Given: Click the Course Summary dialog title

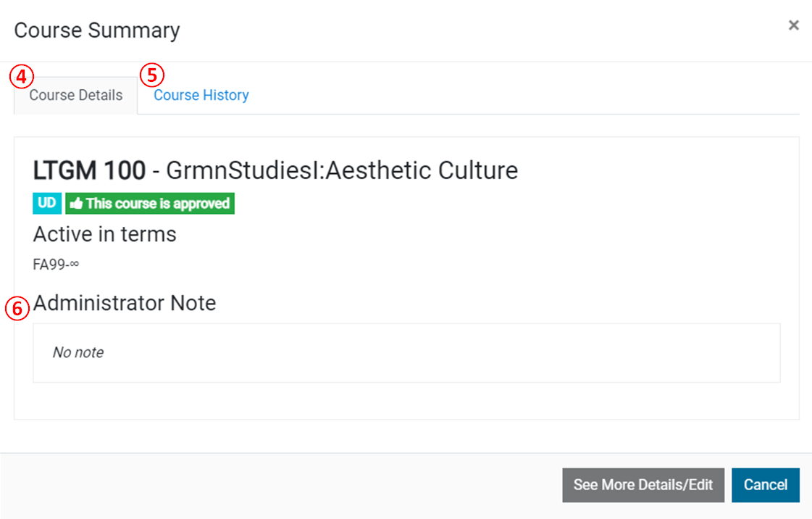Looking at the screenshot, I should 96,30.
